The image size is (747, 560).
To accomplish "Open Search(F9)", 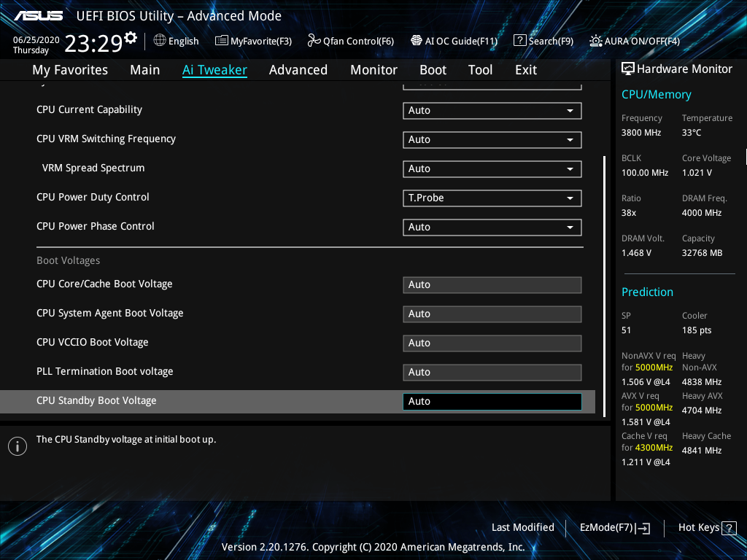I will click(543, 41).
